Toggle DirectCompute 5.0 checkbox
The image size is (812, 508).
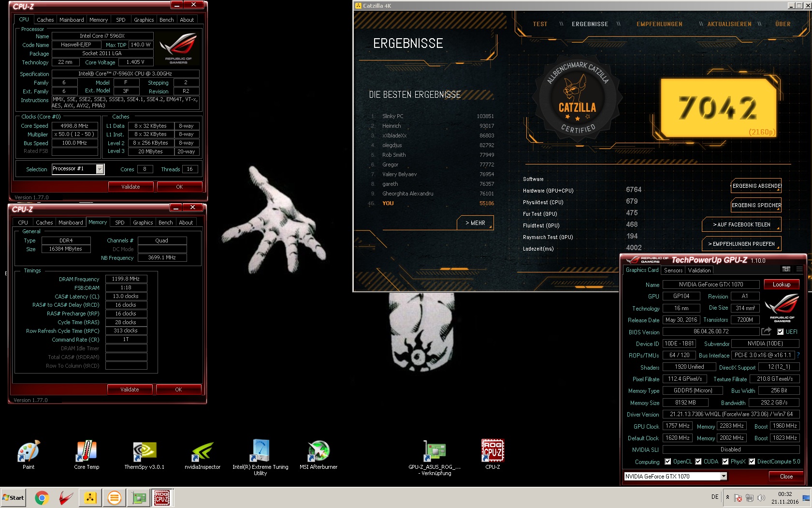coord(752,462)
